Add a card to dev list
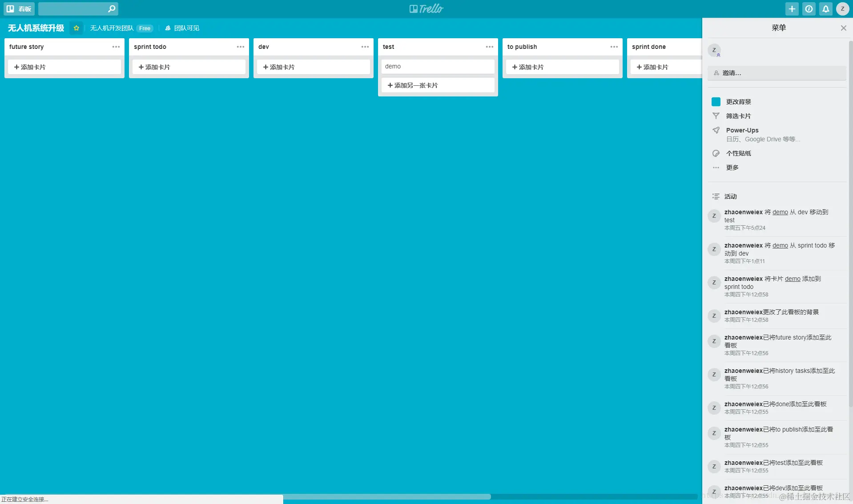The image size is (853, 504). pos(314,67)
